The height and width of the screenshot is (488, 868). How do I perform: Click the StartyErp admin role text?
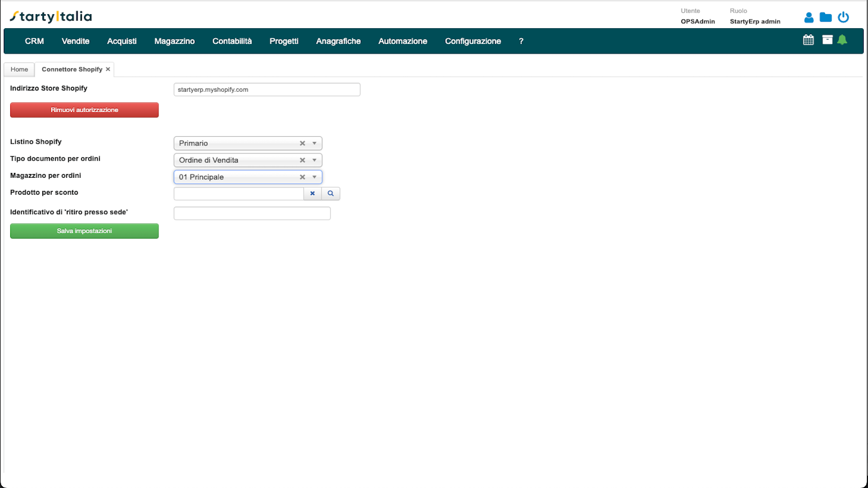click(755, 22)
